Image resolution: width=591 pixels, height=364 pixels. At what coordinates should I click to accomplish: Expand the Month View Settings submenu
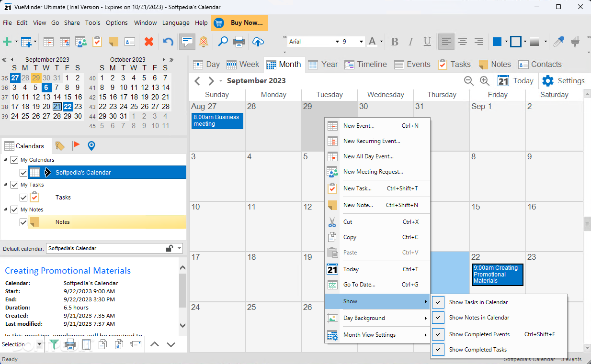[377, 335]
